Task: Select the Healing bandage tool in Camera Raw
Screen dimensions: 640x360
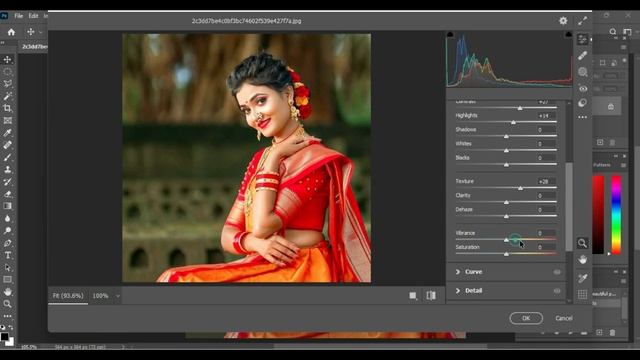Action: (582, 56)
